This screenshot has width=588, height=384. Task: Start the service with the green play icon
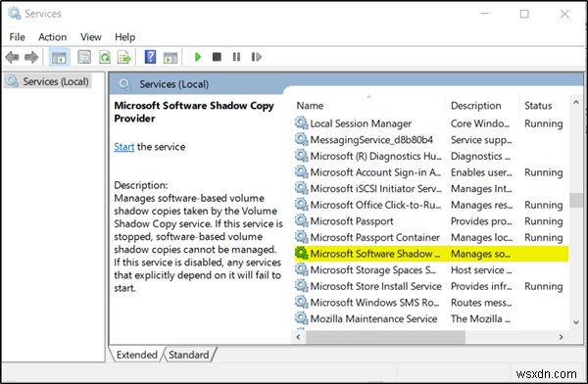[x=198, y=57]
